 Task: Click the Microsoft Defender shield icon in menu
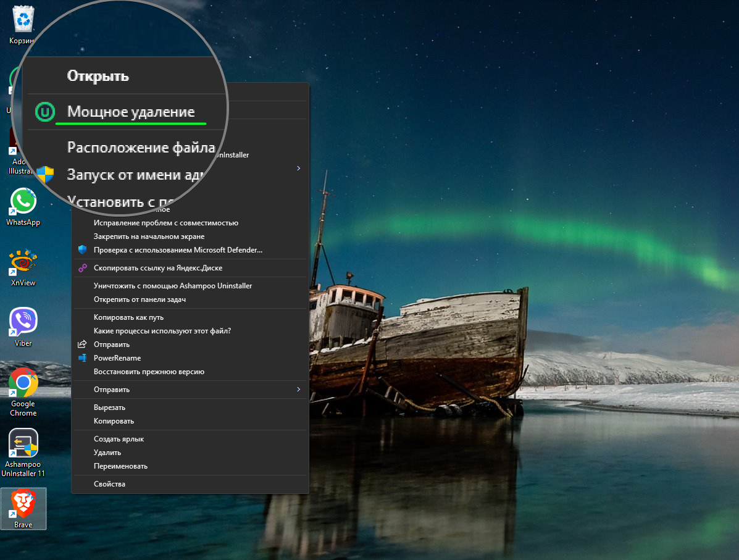coord(83,250)
